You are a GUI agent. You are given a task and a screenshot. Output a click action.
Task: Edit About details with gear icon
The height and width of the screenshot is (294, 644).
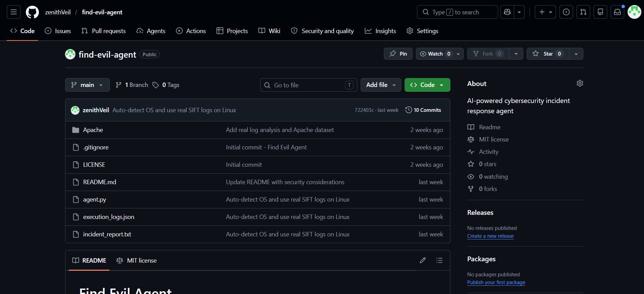point(580,83)
